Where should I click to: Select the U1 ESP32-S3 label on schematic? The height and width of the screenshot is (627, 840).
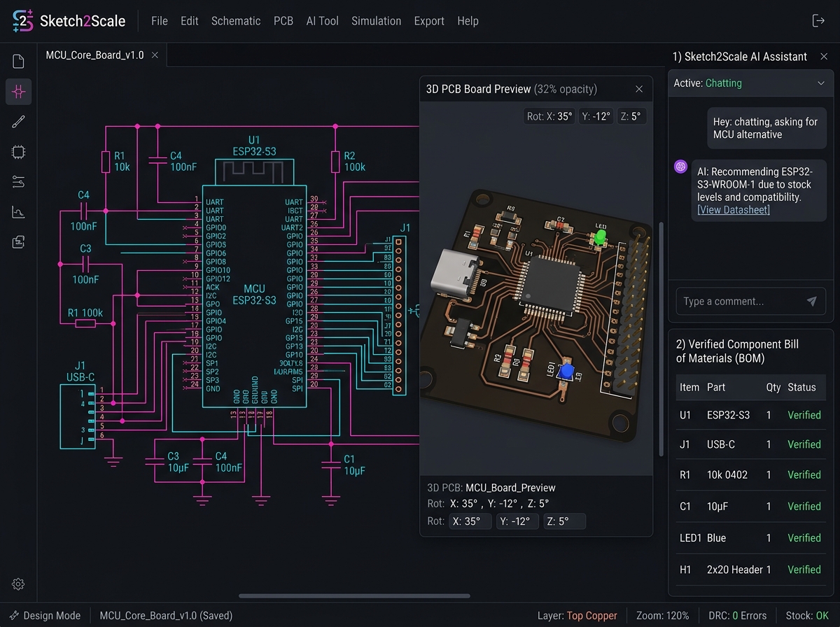point(253,145)
